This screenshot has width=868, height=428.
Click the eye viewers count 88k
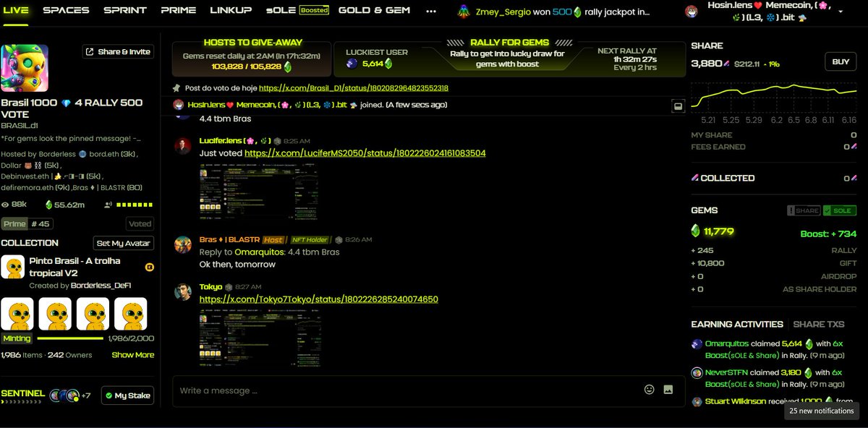point(14,205)
